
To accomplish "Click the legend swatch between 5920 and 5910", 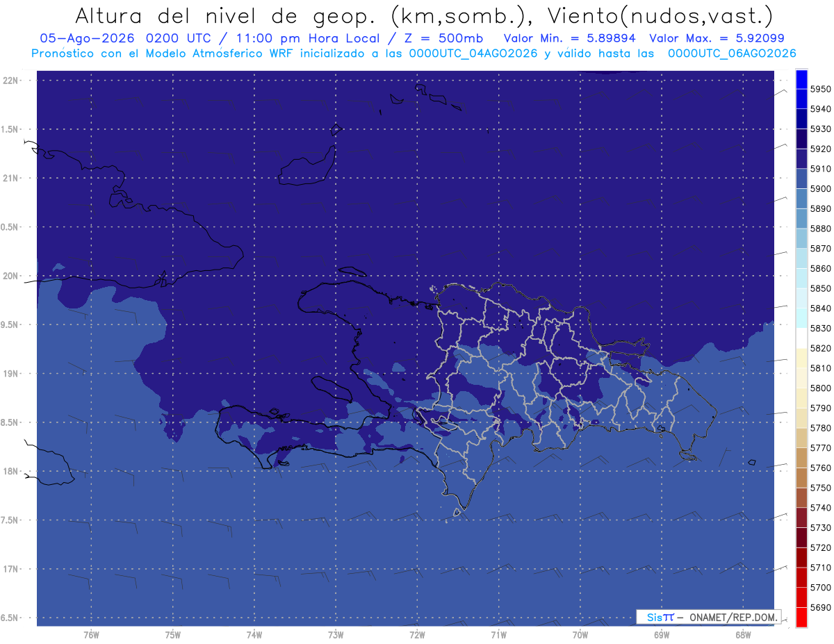I will (801, 159).
